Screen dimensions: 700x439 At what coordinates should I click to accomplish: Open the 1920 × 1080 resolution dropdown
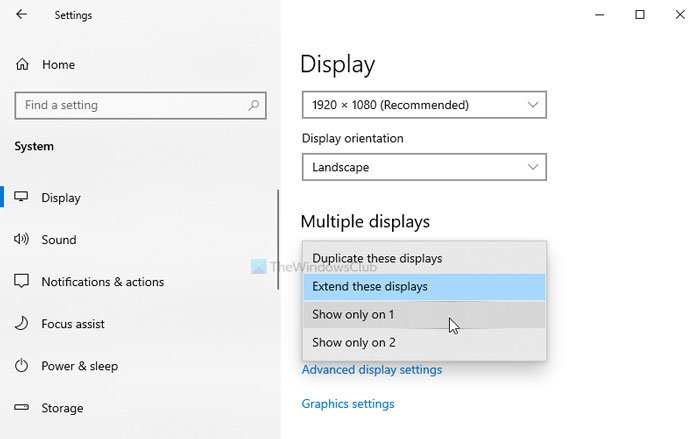click(x=424, y=104)
